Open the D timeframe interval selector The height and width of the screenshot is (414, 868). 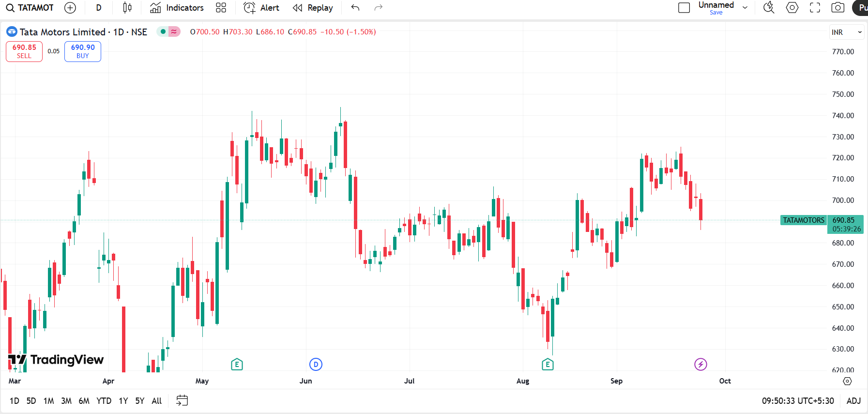coord(99,8)
